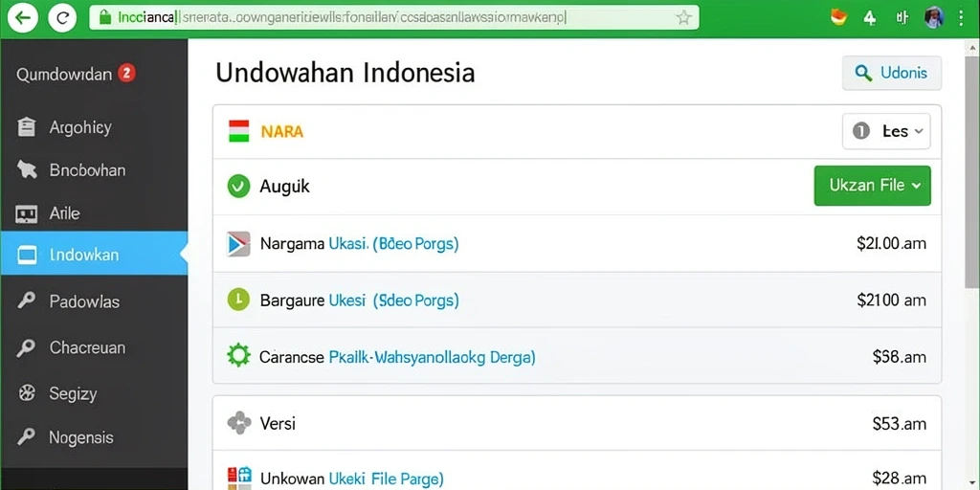Click the Carancse row name

pos(291,357)
